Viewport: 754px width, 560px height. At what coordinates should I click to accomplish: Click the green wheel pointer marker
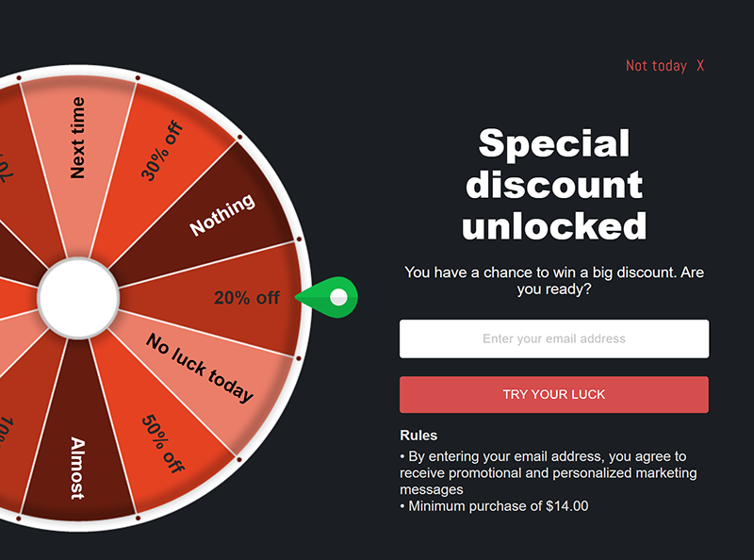click(x=327, y=297)
